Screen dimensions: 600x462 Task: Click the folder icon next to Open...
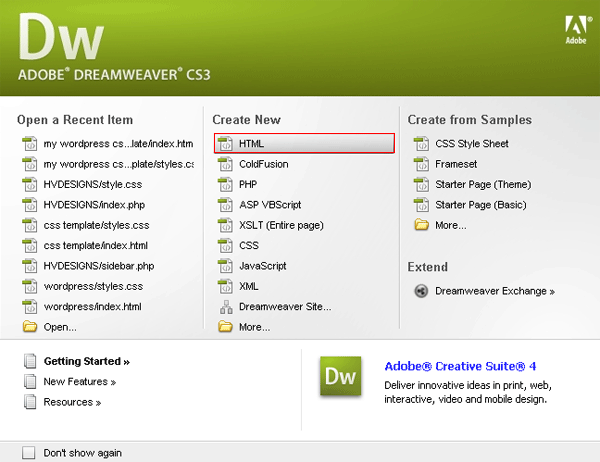30,327
